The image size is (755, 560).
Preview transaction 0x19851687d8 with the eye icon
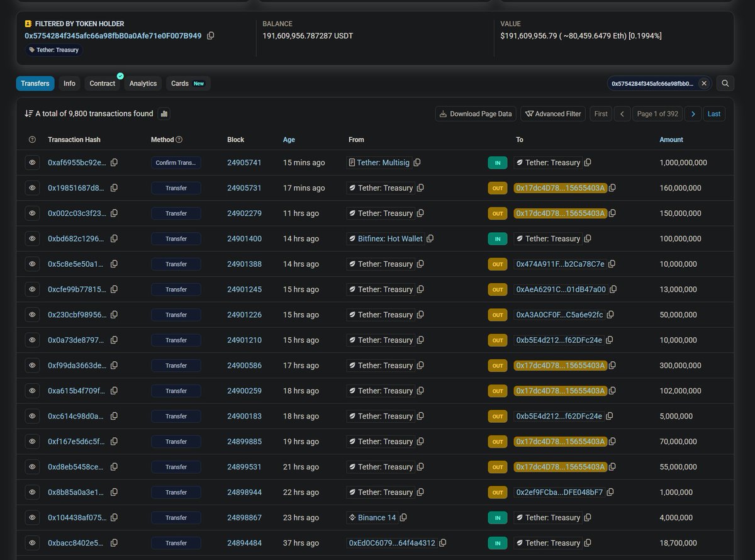[33, 188]
